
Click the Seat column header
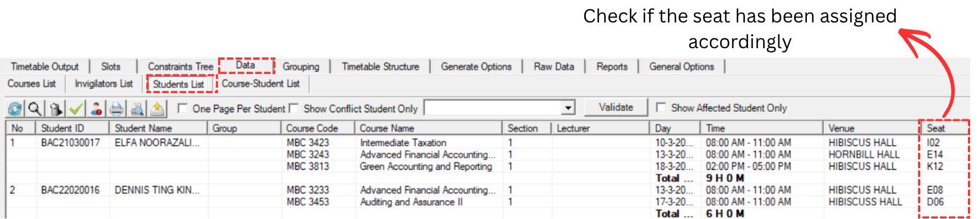click(945, 128)
